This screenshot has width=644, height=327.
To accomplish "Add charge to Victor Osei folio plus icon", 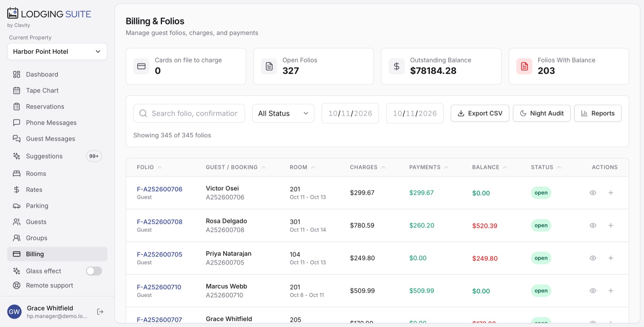I will coord(611,193).
